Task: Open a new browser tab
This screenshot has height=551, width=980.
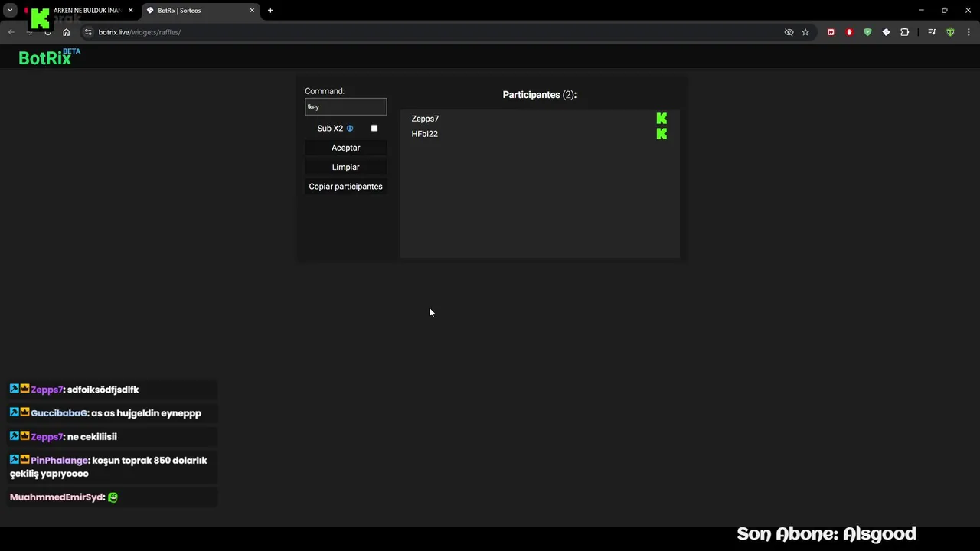Action: coord(270,11)
